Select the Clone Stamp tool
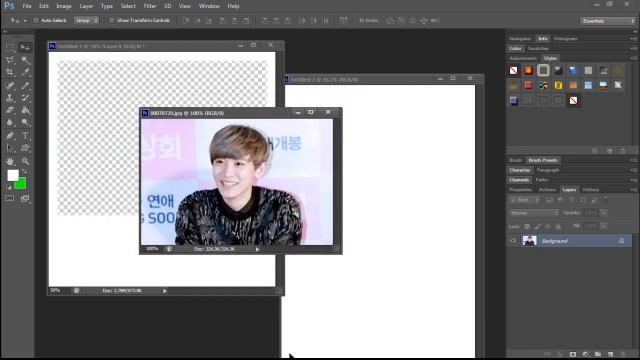 tap(10, 98)
